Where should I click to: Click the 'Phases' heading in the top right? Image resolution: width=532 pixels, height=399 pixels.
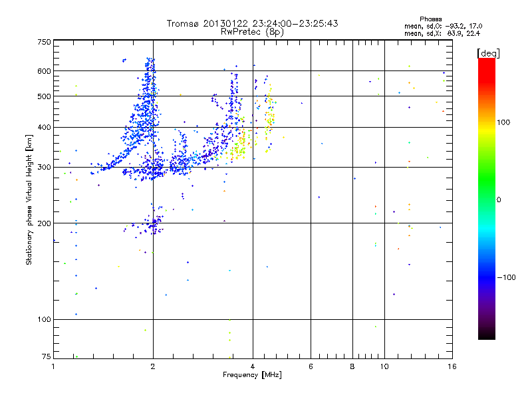tap(430, 19)
